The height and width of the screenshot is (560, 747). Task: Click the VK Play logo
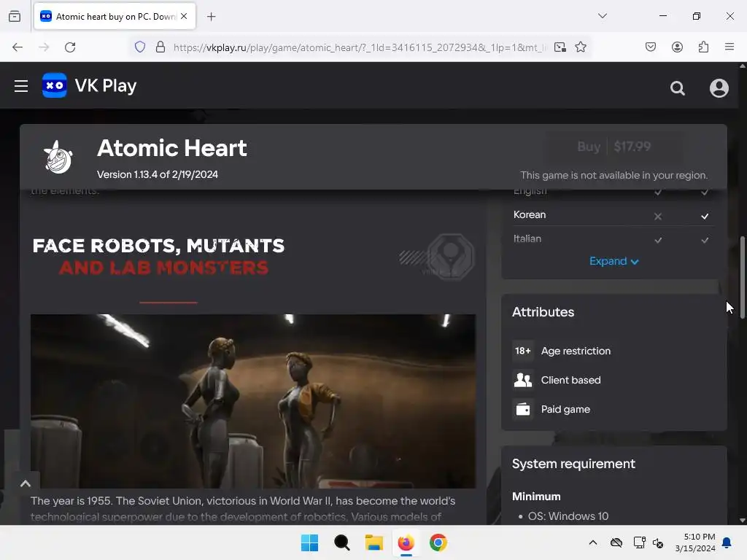(90, 86)
